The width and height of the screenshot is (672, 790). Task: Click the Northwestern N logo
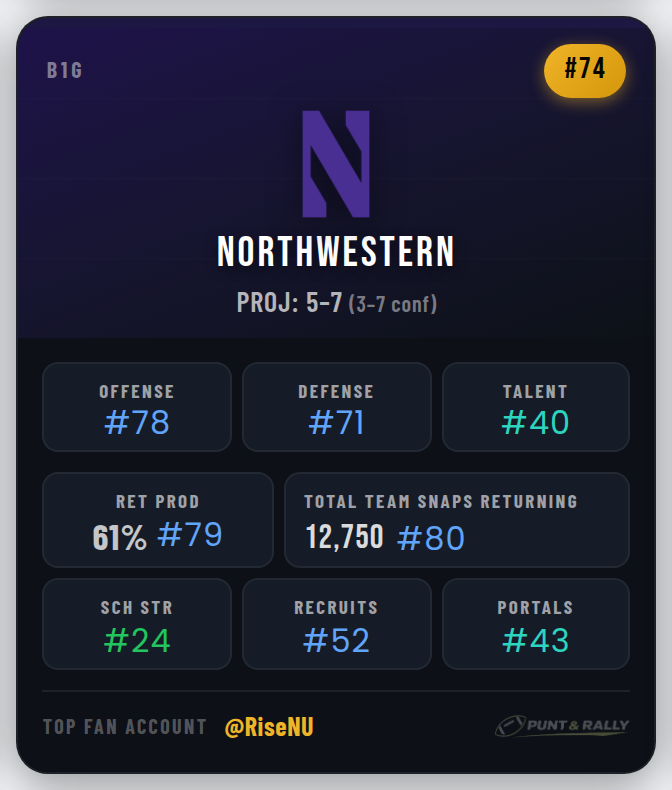tap(336, 164)
